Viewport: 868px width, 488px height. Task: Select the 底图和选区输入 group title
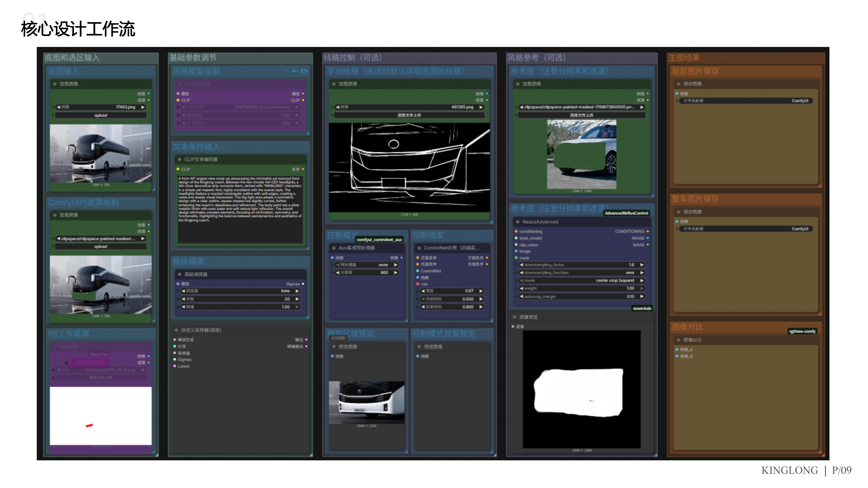pyautogui.click(x=72, y=58)
